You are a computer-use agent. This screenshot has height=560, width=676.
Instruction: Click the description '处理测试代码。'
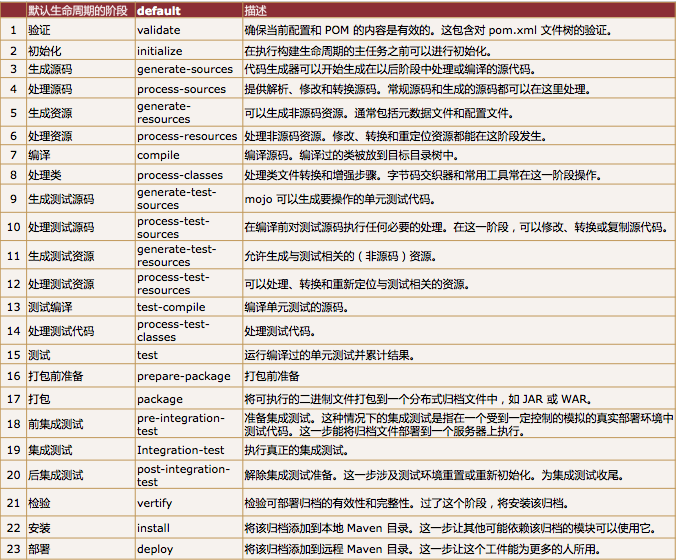[280, 331]
